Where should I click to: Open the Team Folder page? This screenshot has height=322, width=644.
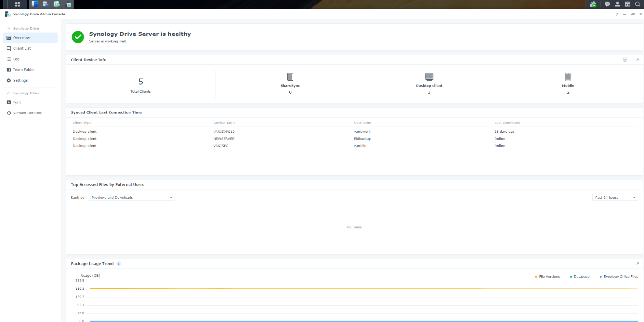(x=30, y=70)
